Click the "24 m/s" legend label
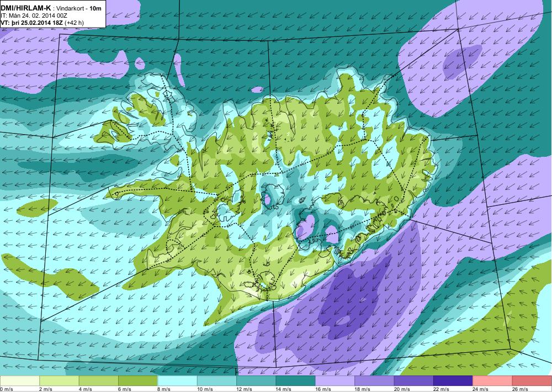Screen dimensions: 552x392 pyautogui.click(x=480, y=389)
